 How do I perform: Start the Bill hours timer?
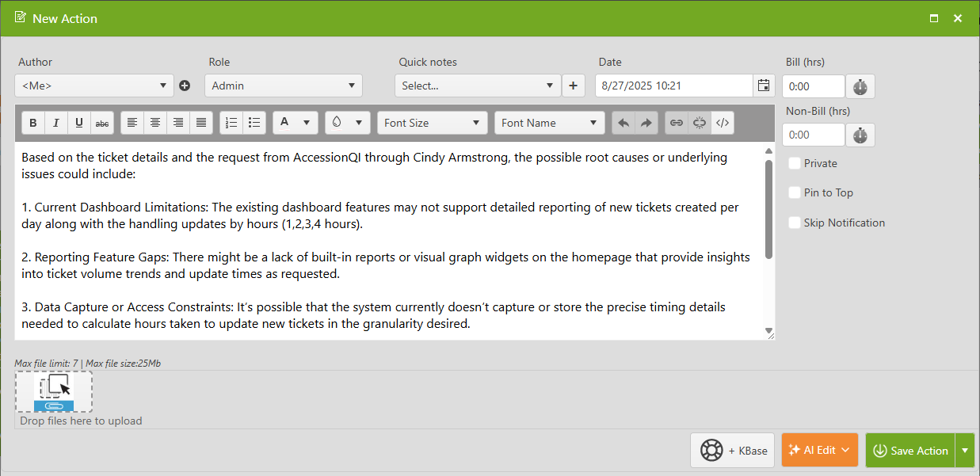(860, 86)
